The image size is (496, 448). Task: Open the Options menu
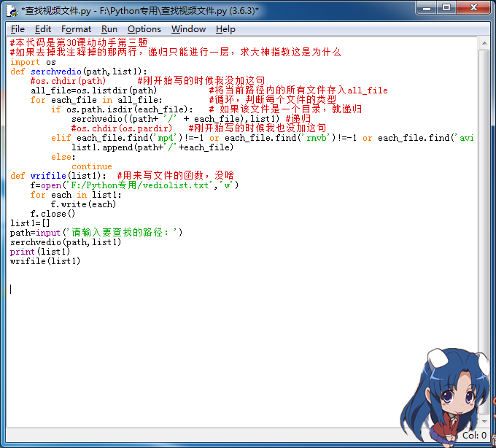click(144, 29)
